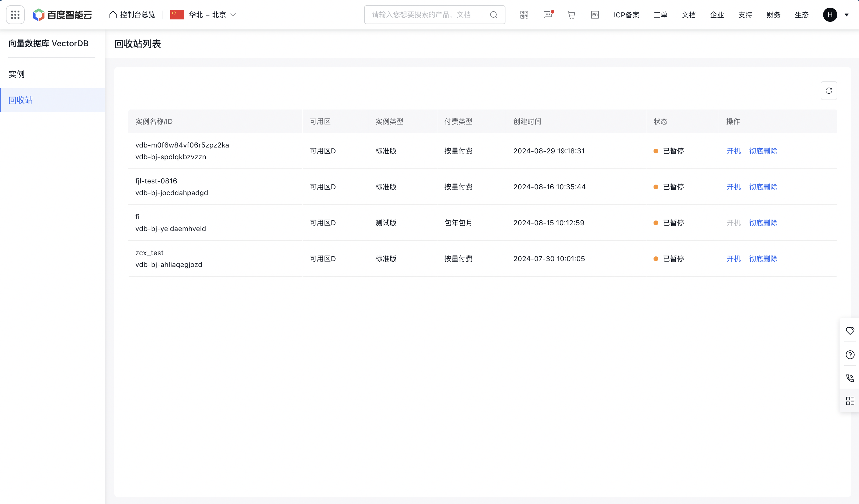This screenshot has width=859, height=504.
Task: Click the 向量数据库 VectorDB title
Action: [48, 43]
